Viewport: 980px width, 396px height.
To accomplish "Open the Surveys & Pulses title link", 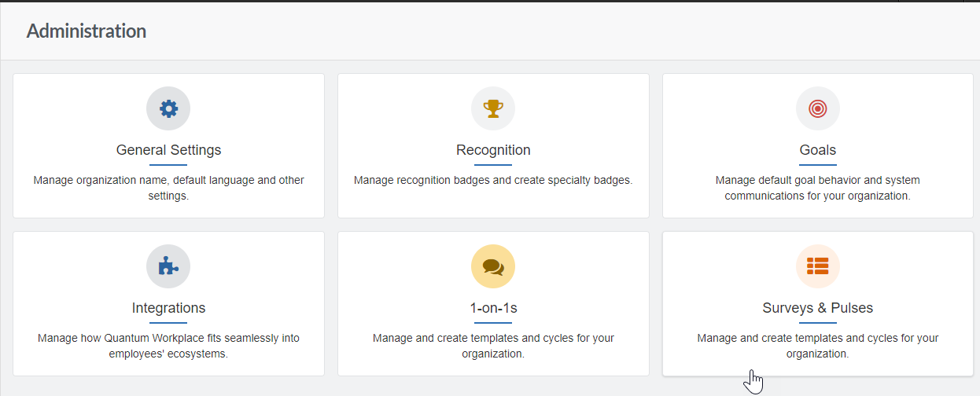I will pos(818,308).
